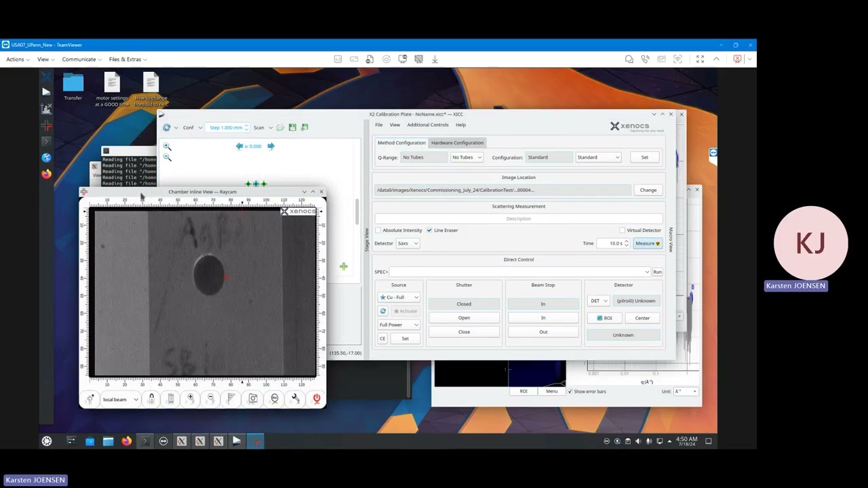868x488 pixels.
Task: Open the Unit dropdown in plot window
Action: 685,391
